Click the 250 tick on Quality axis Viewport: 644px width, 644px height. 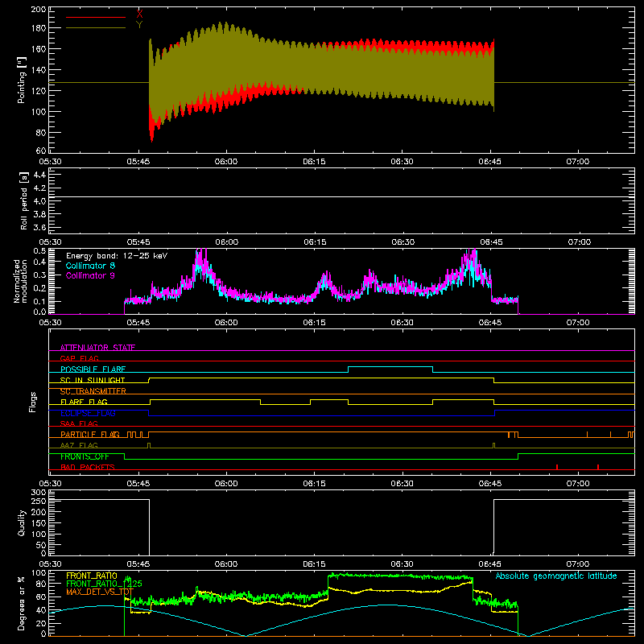(x=39, y=501)
